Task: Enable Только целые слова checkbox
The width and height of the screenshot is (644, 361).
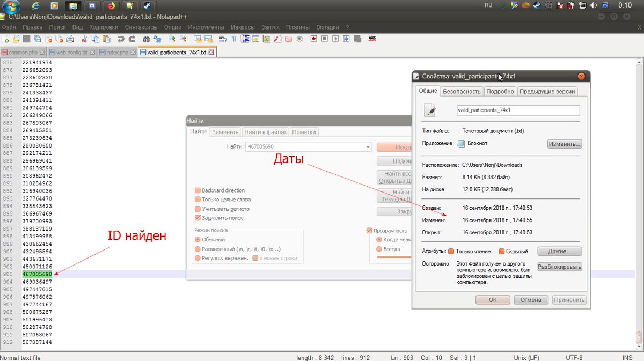Action: (197, 200)
